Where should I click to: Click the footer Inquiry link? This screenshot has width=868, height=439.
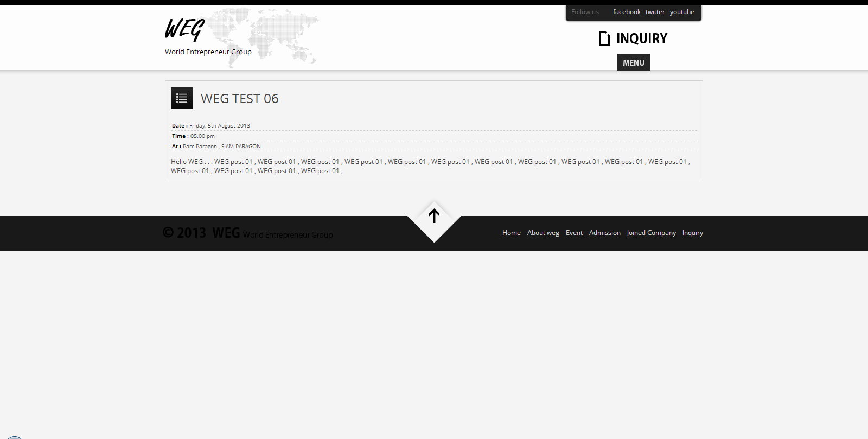[x=692, y=233]
